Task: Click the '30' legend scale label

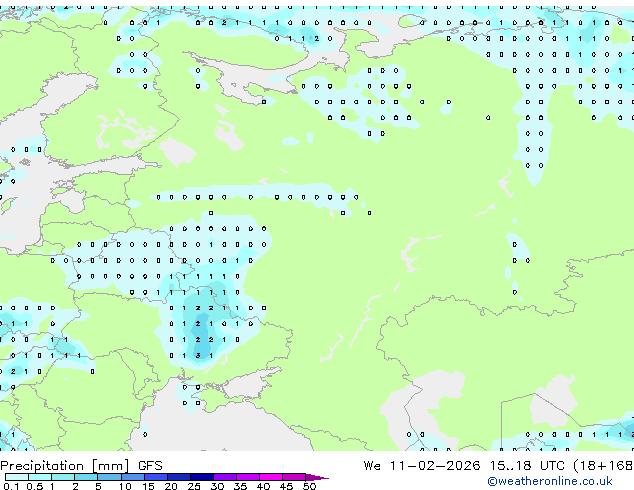Action: click(217, 486)
